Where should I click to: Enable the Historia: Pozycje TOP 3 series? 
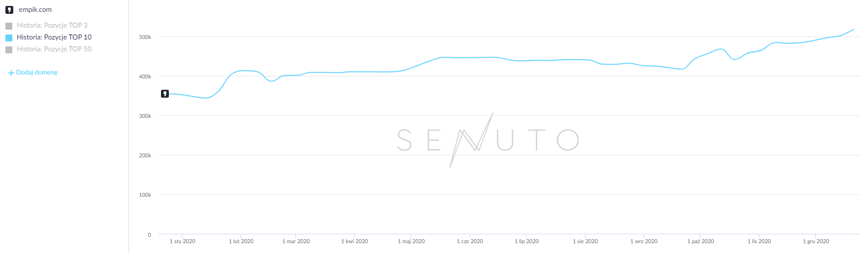click(x=52, y=25)
